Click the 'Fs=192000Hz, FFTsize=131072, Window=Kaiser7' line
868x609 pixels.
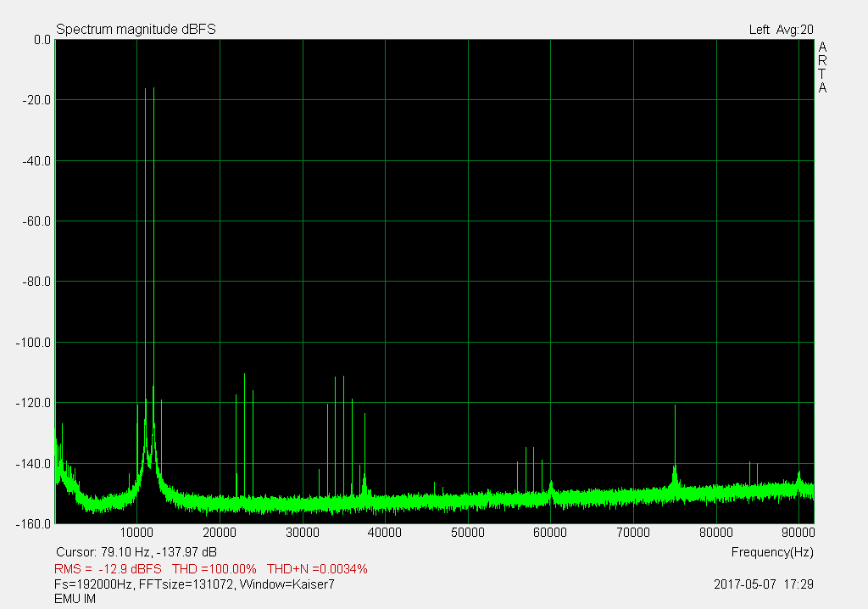[194, 584]
